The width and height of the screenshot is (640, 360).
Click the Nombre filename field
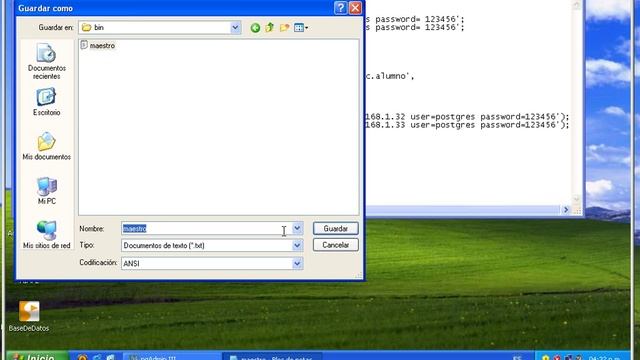(x=207, y=229)
